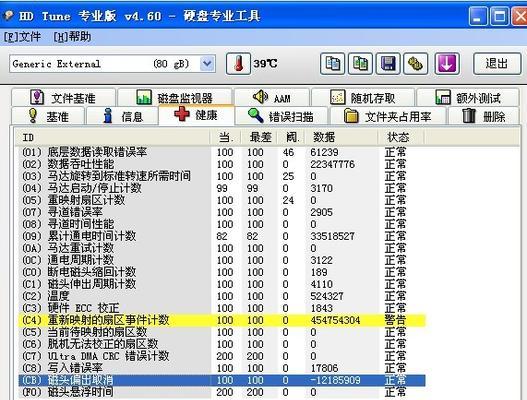Open the 文件 menu
The image size is (527, 400).
pyautogui.click(x=22, y=37)
